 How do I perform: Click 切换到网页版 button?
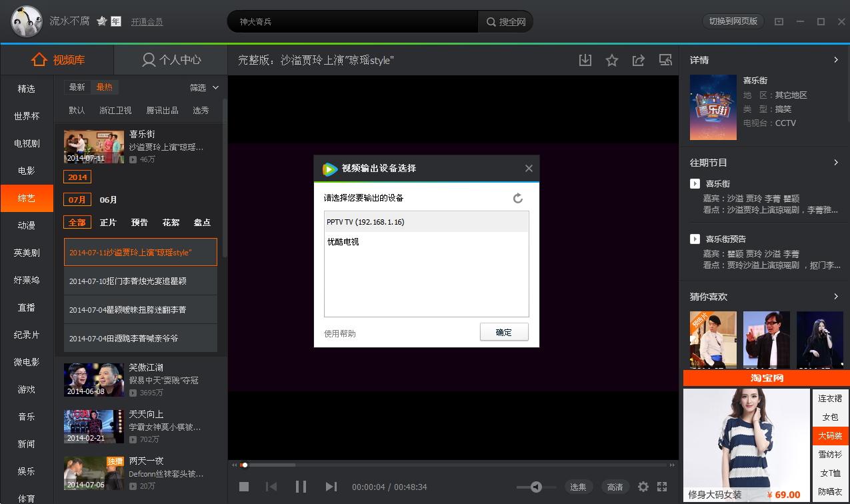pyautogui.click(x=733, y=21)
